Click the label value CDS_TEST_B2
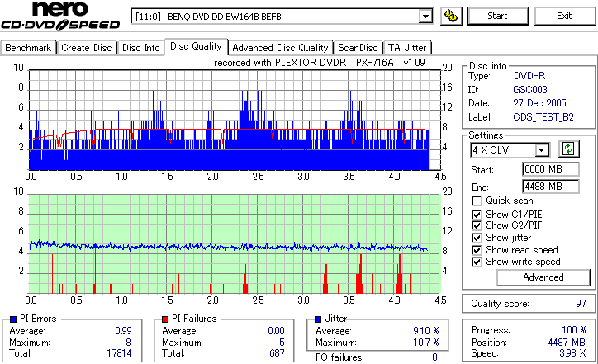This screenshot has height=364, width=598. click(x=543, y=117)
